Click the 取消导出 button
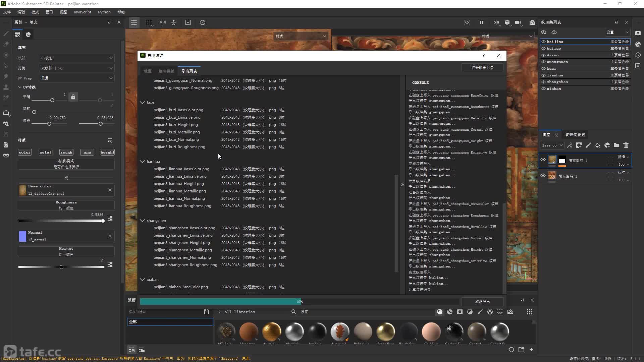The width and height of the screenshot is (644, 362). pos(482,302)
